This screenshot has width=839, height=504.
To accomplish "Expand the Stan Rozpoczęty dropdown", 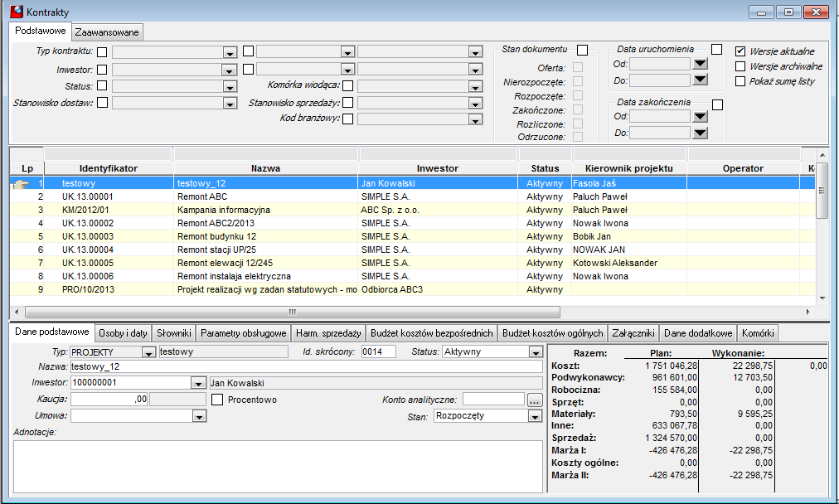I will 535,416.
